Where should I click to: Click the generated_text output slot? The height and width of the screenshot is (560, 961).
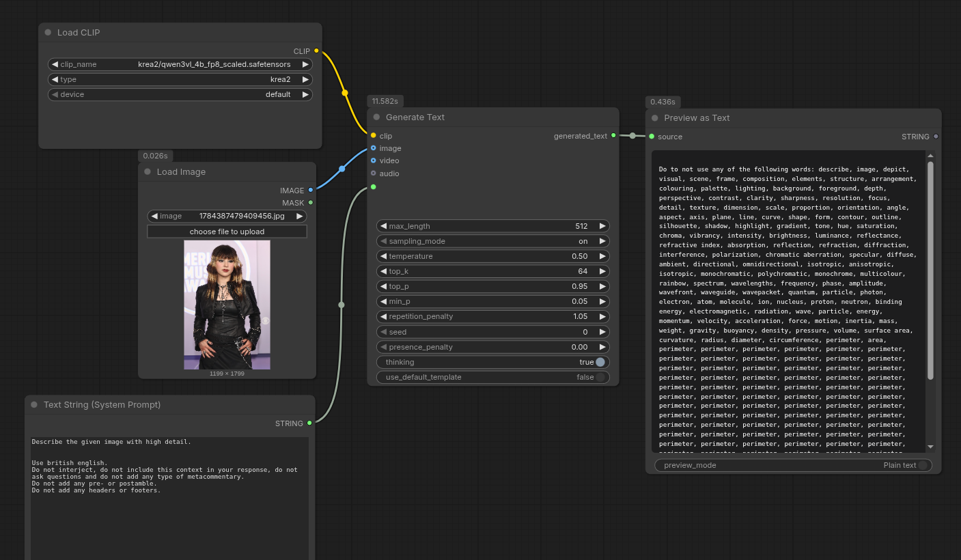613,135
